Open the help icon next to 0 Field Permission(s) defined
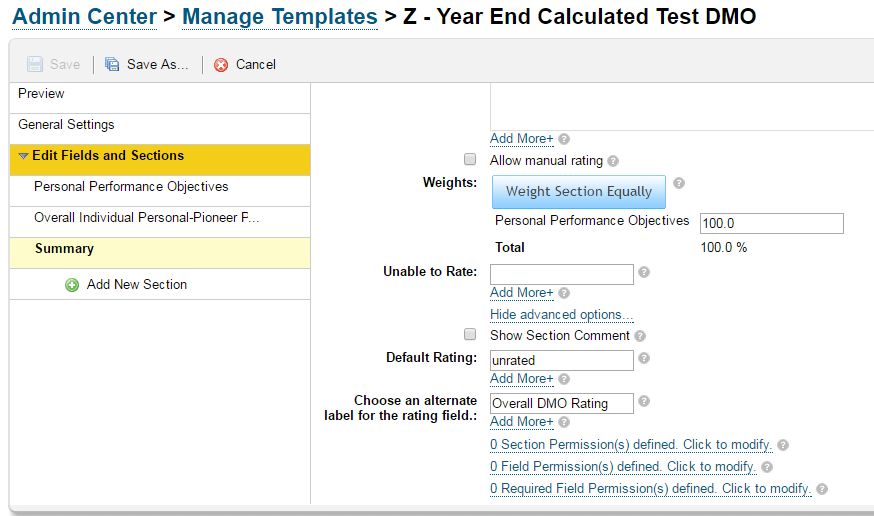The image size is (874, 516). pyautogui.click(x=767, y=467)
